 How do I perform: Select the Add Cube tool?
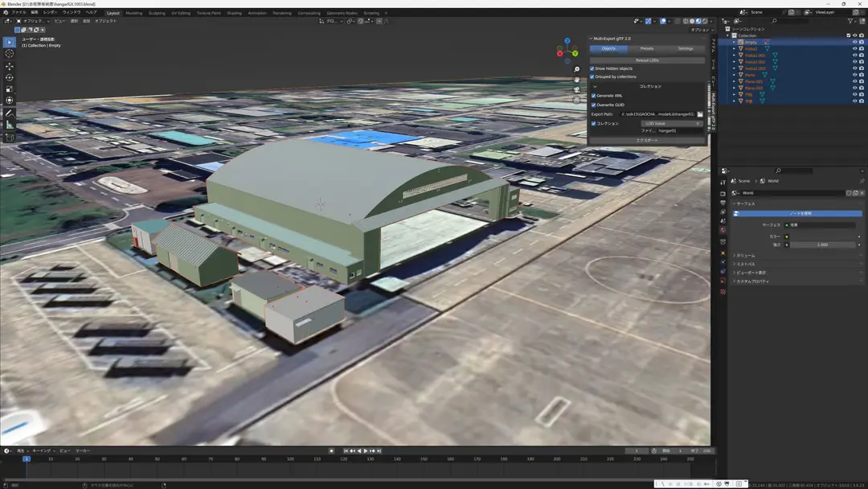[10, 138]
